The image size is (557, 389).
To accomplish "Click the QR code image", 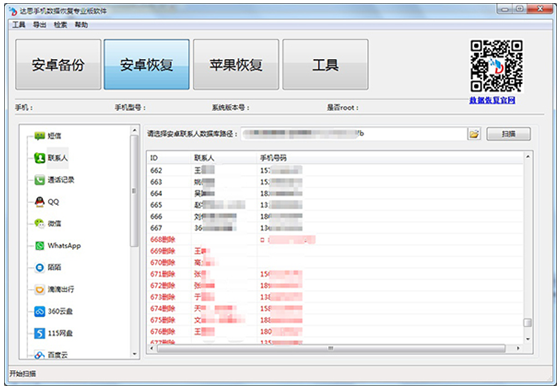I will [497, 66].
